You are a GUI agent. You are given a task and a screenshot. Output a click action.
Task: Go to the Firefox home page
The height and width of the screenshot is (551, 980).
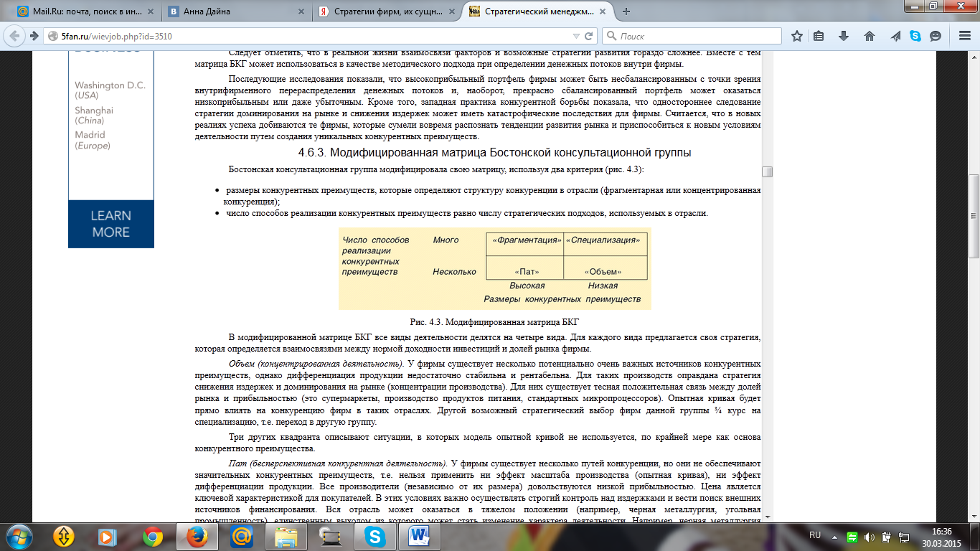[869, 36]
